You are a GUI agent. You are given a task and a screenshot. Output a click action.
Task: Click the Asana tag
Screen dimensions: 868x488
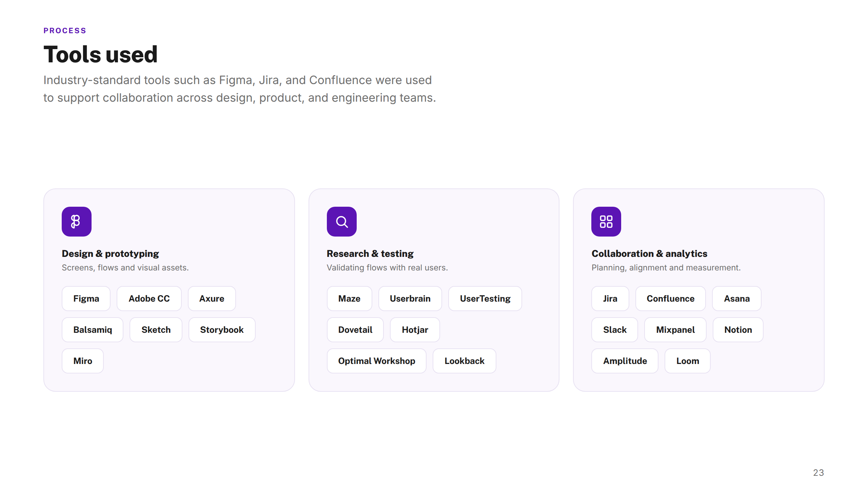coord(737,299)
